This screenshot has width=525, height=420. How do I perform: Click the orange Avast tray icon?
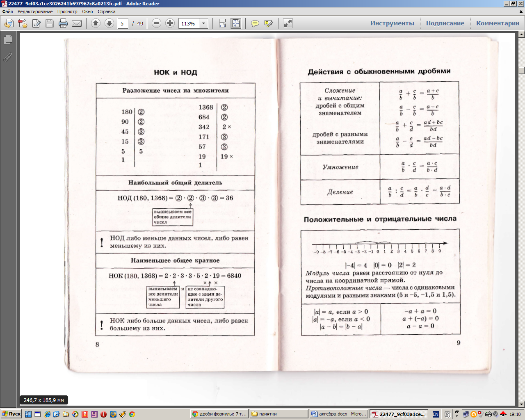[474, 414]
